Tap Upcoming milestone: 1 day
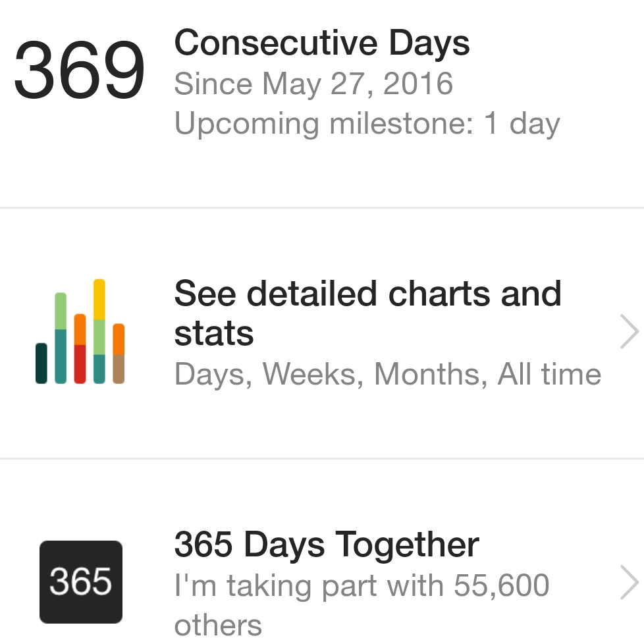The width and height of the screenshot is (644, 644). point(367,123)
